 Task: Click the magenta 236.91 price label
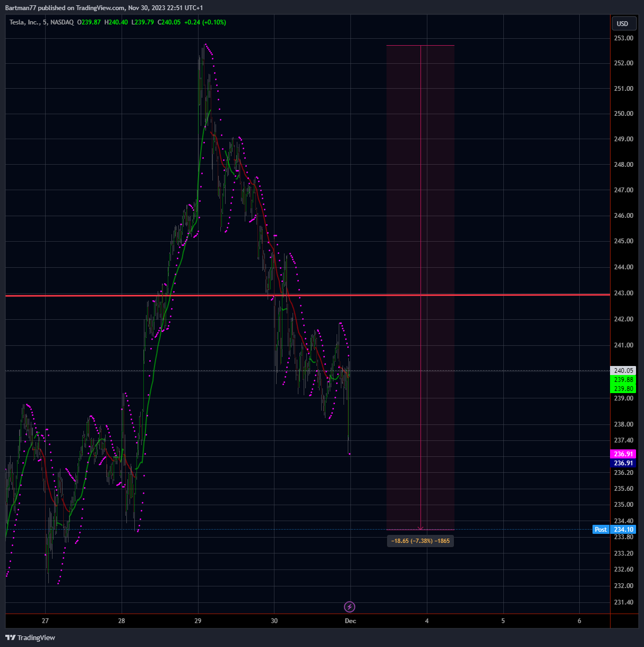623,454
